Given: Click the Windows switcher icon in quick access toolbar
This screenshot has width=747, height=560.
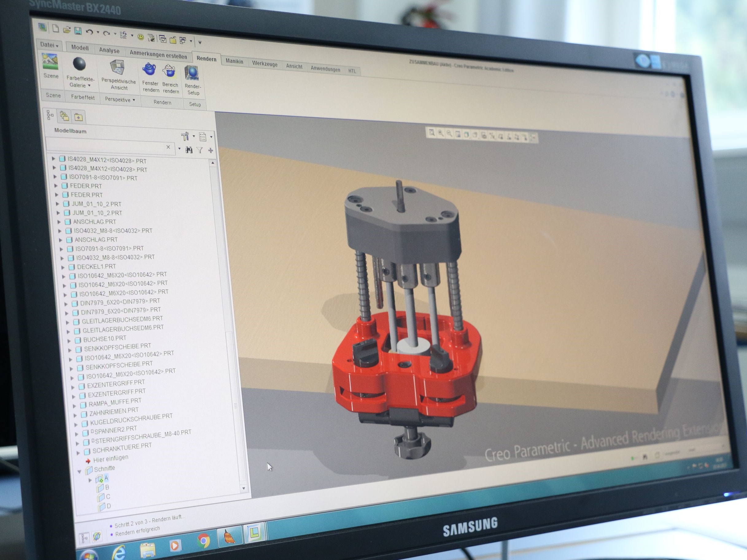Looking at the screenshot, I should coord(183,40).
